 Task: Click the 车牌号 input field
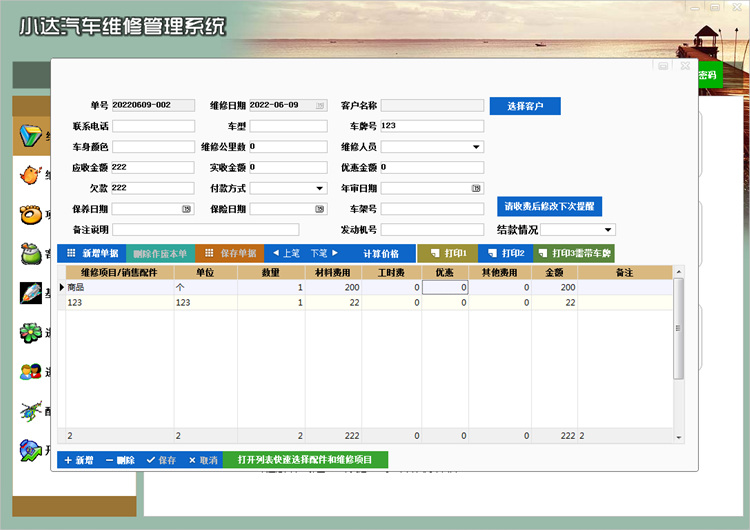click(432, 126)
